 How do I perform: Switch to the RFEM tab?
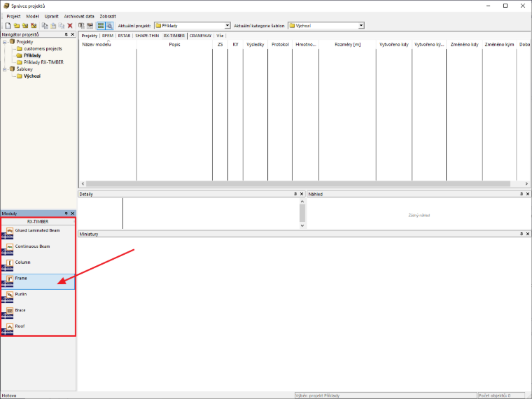click(x=108, y=36)
